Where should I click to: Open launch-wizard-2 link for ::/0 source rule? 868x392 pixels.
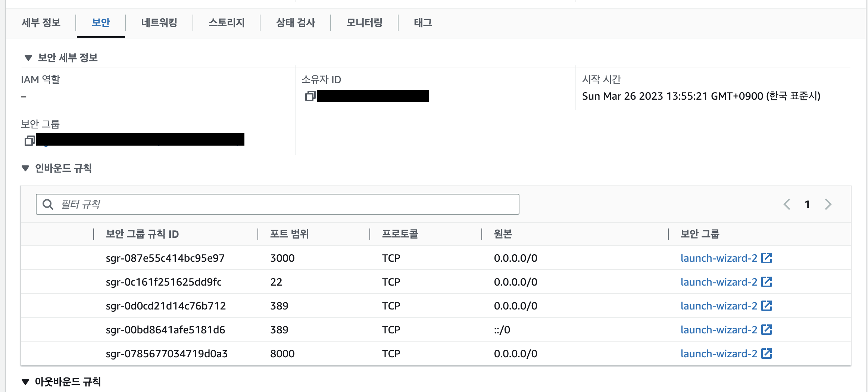click(719, 330)
